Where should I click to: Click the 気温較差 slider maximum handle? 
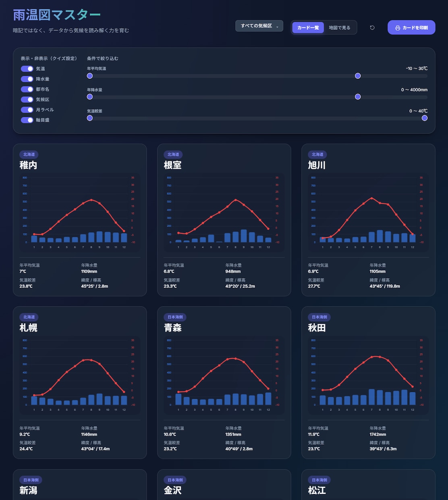tap(425, 118)
